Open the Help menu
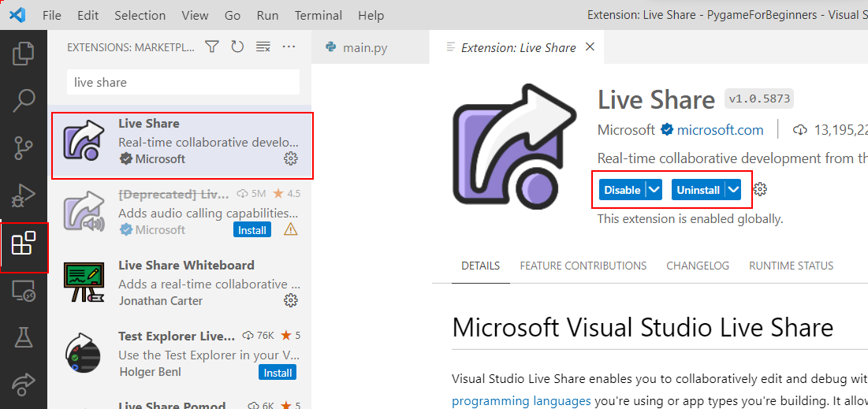The height and width of the screenshot is (409, 868). coord(371,15)
